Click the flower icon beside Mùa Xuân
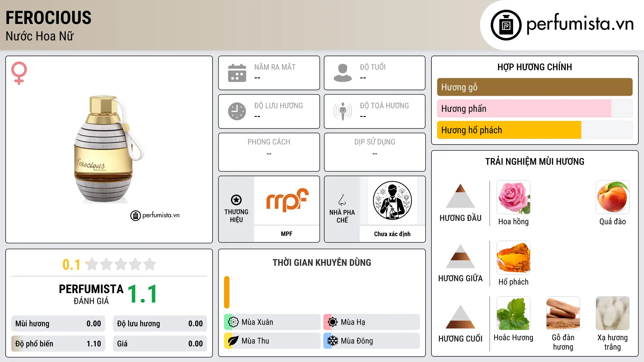 coord(233,322)
